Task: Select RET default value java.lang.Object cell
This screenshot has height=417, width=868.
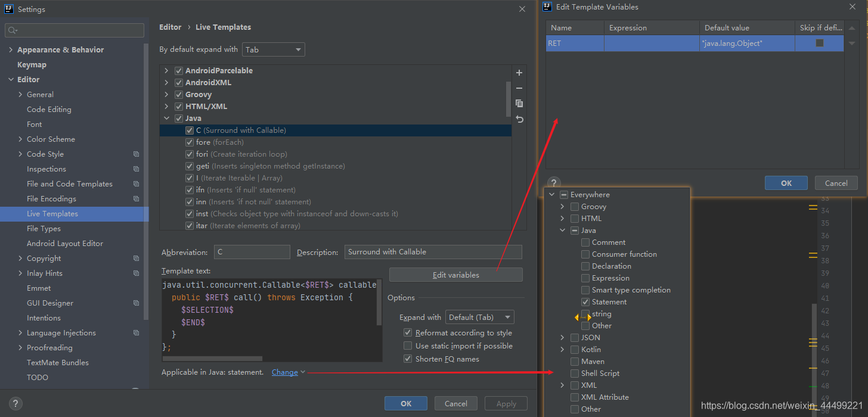Action: pyautogui.click(x=747, y=43)
